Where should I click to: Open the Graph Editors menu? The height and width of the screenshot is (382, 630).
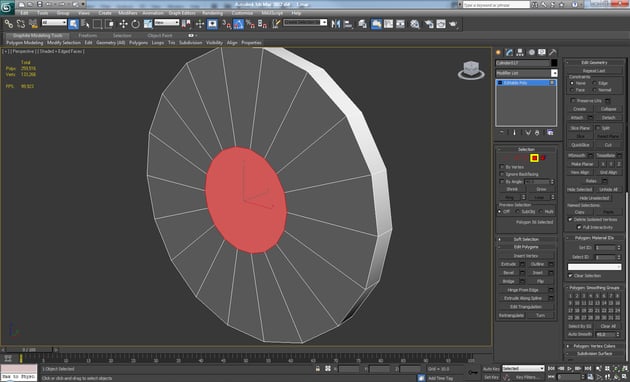(182, 13)
